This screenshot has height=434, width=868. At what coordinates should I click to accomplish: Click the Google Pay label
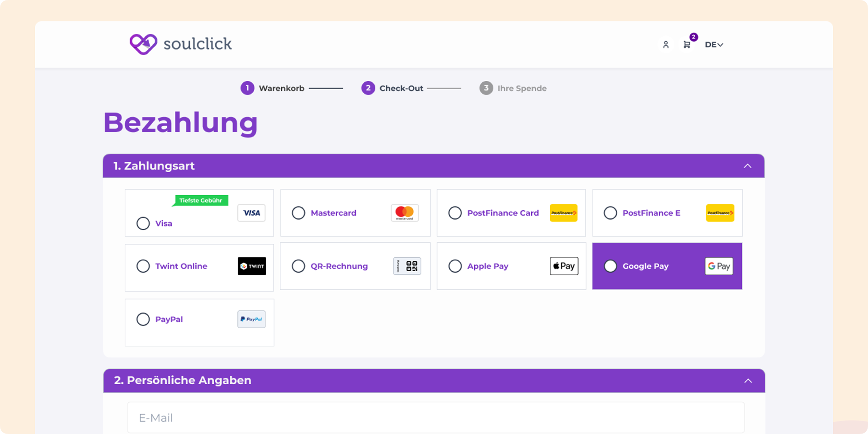pos(646,266)
